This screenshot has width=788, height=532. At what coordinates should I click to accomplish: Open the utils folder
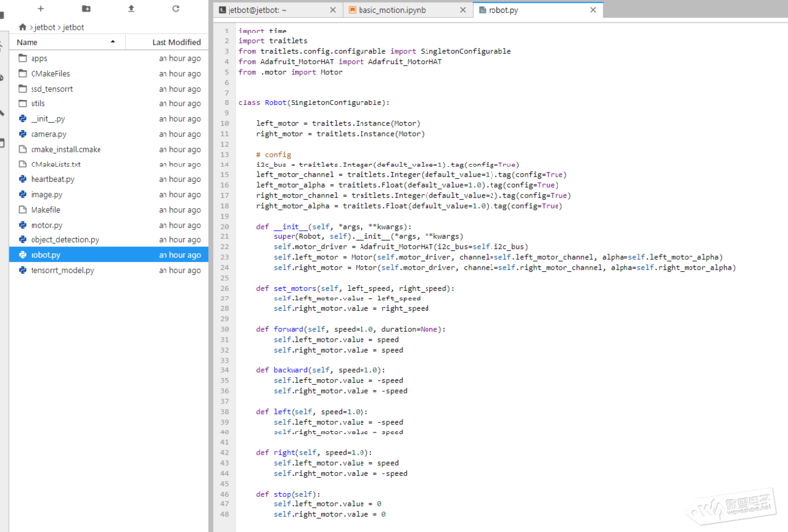pyautogui.click(x=108, y=103)
